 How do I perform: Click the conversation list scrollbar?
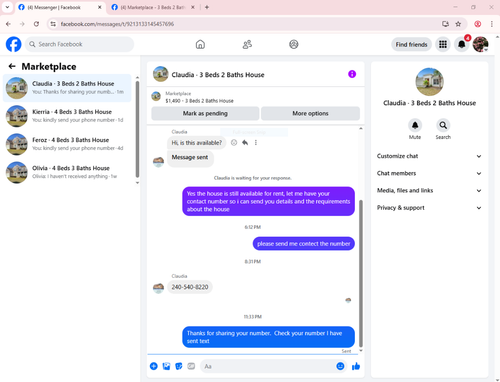[137, 129]
